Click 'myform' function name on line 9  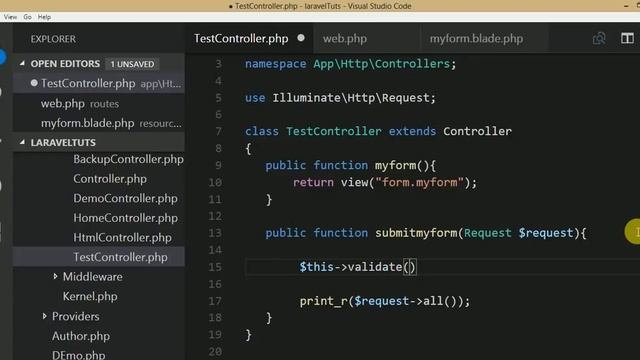coord(395,165)
